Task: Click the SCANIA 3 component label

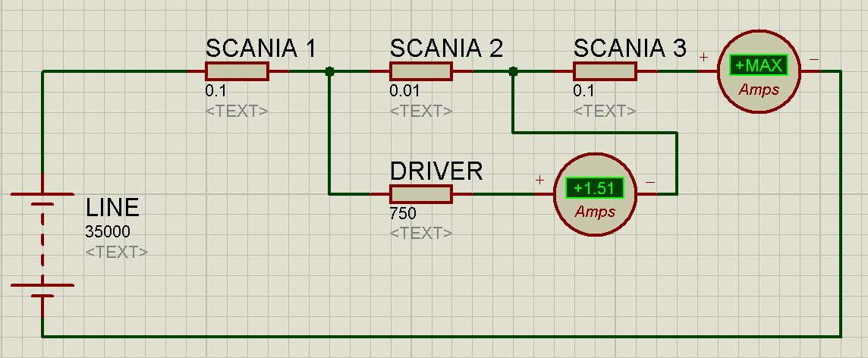Action: click(x=630, y=49)
